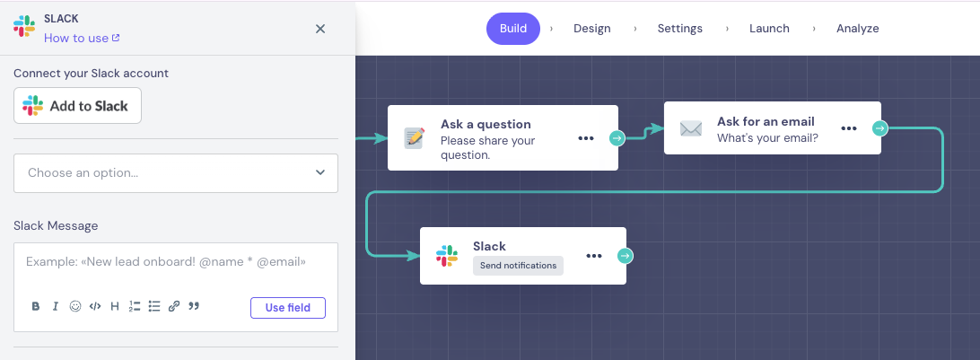Open options menu on Slack block
The image size is (980, 360).
coord(594,256)
